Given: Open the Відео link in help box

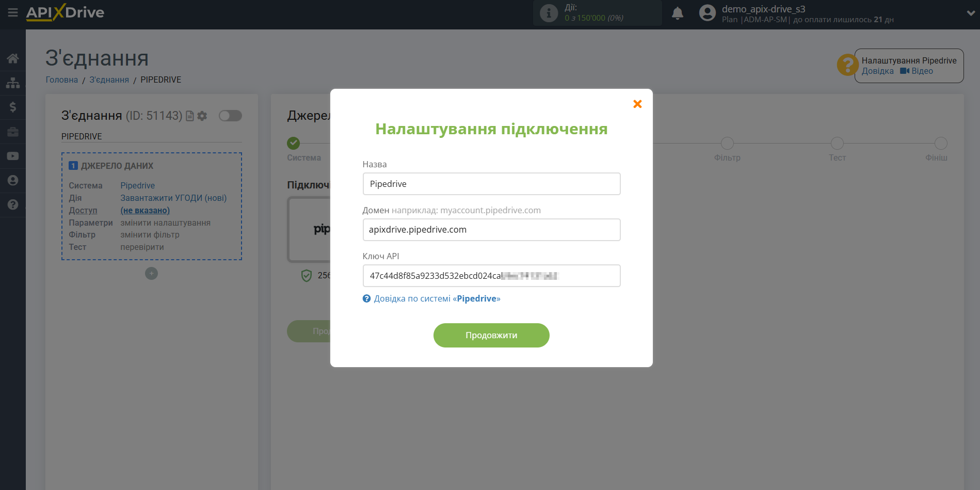Looking at the screenshot, I should (917, 71).
